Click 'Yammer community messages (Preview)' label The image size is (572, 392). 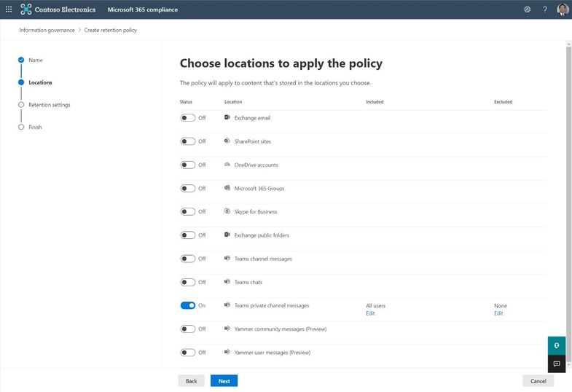(281, 329)
